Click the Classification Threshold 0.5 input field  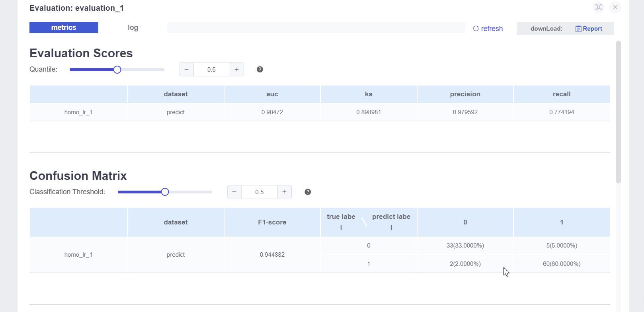pos(260,192)
